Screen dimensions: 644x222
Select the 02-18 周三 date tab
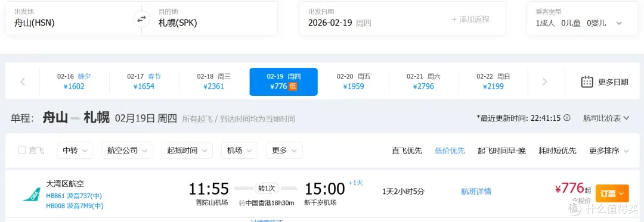(214, 82)
